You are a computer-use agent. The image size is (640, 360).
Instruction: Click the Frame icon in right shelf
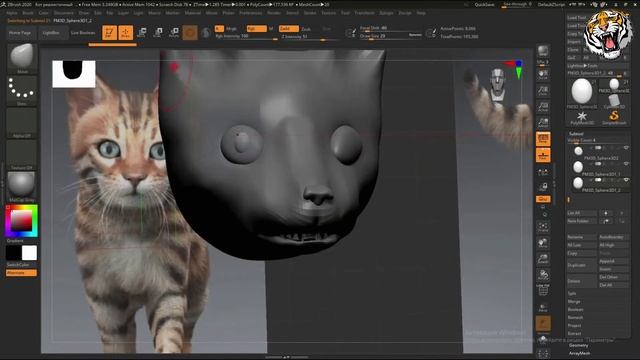(543, 227)
